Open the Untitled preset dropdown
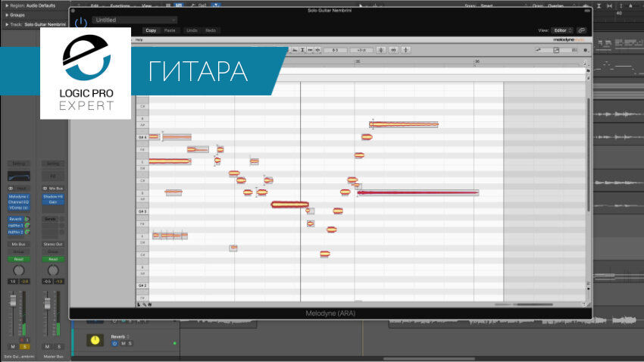 coord(135,20)
